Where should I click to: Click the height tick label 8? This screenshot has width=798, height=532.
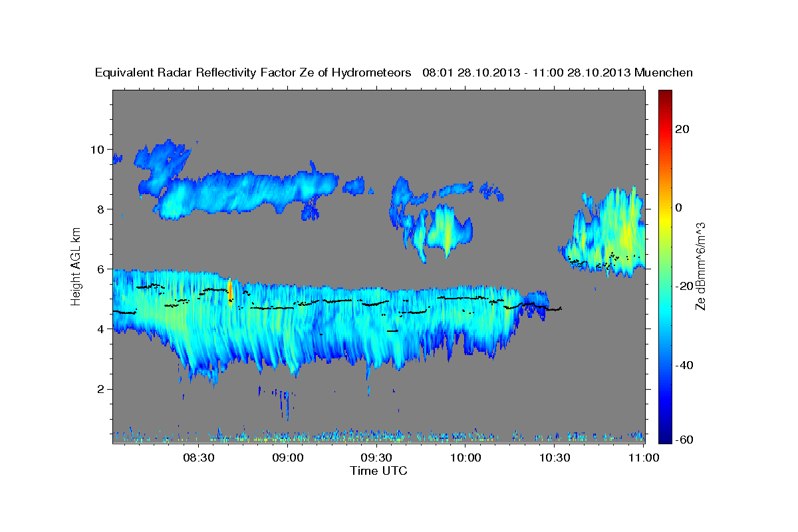pyautogui.click(x=101, y=209)
